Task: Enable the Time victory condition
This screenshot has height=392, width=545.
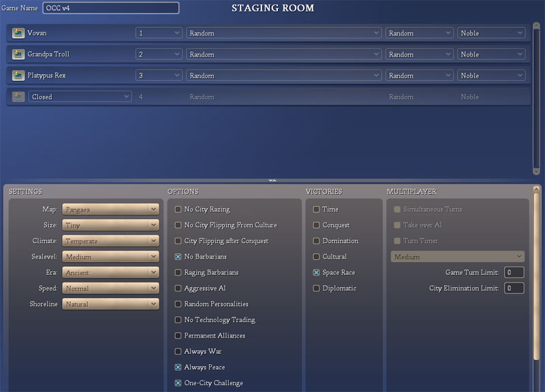Action: point(316,210)
